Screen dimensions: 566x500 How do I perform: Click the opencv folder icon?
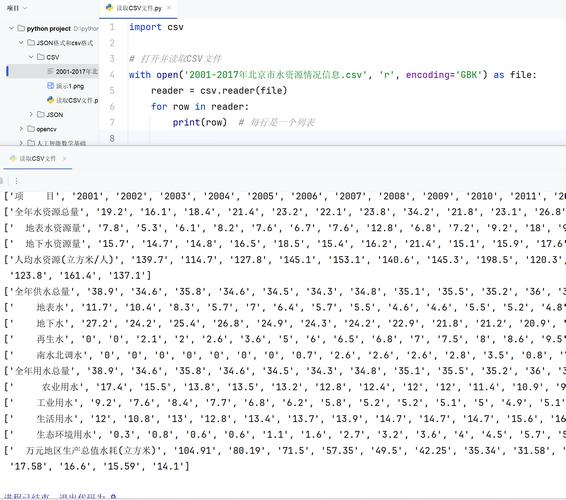click(31, 129)
